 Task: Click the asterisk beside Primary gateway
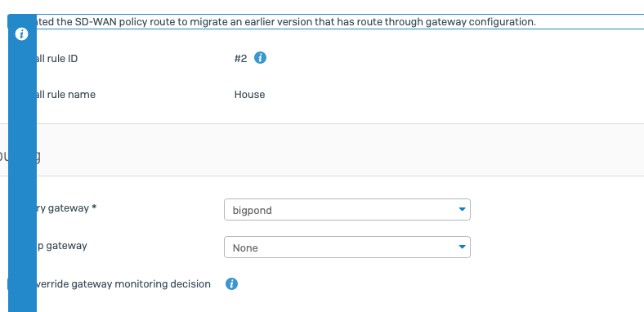(94, 207)
